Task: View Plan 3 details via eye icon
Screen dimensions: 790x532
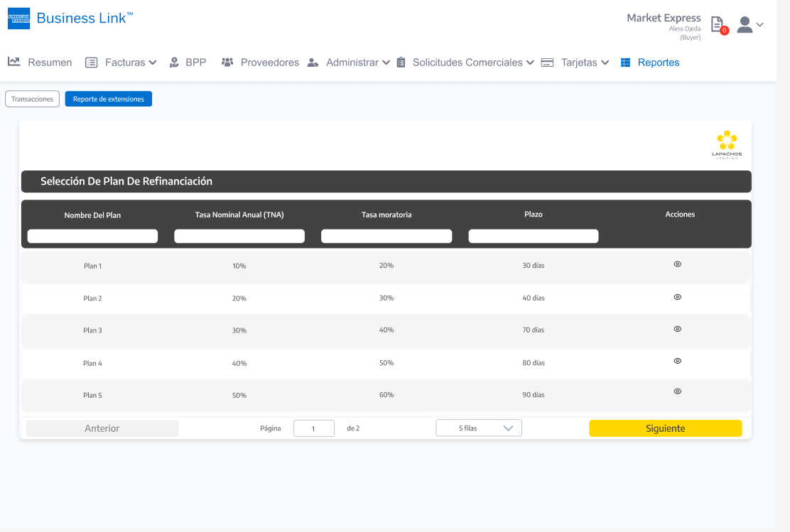Action: 677,329
